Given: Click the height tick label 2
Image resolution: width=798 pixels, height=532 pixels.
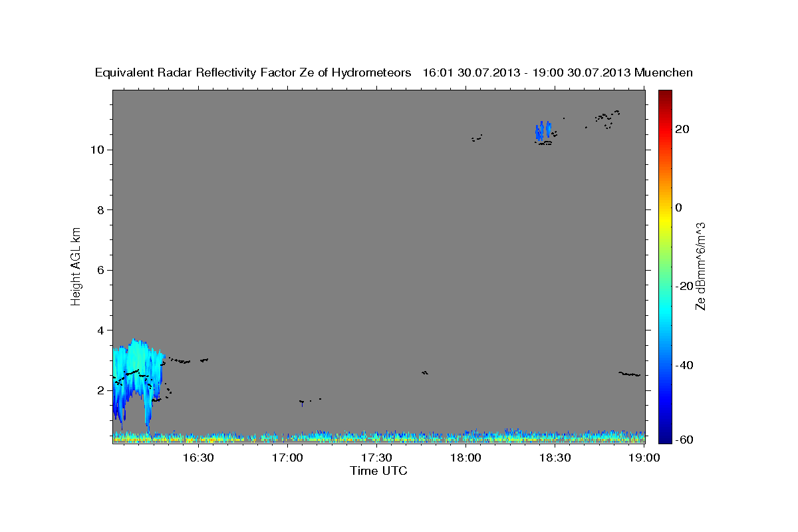Looking at the screenshot, I should (101, 390).
